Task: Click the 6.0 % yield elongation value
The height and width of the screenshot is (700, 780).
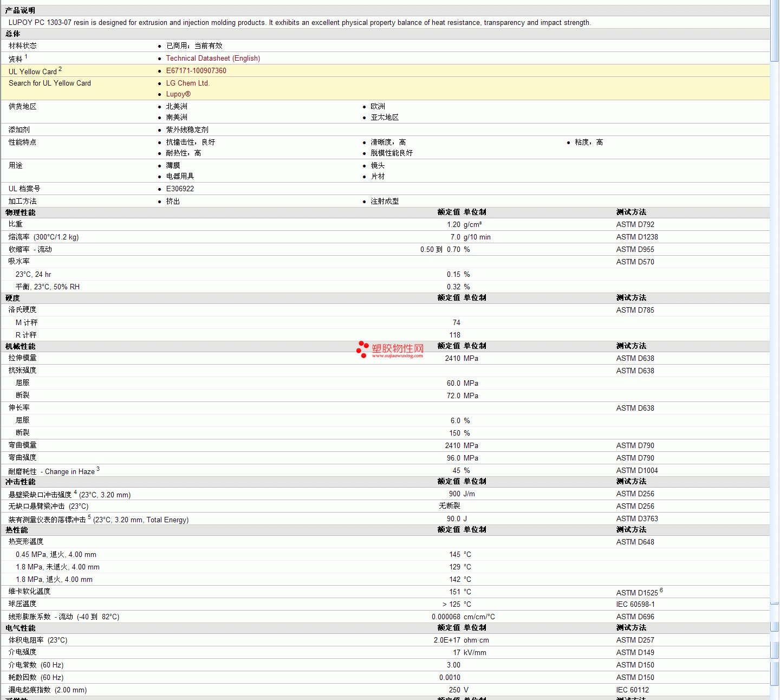Action: click(x=460, y=420)
